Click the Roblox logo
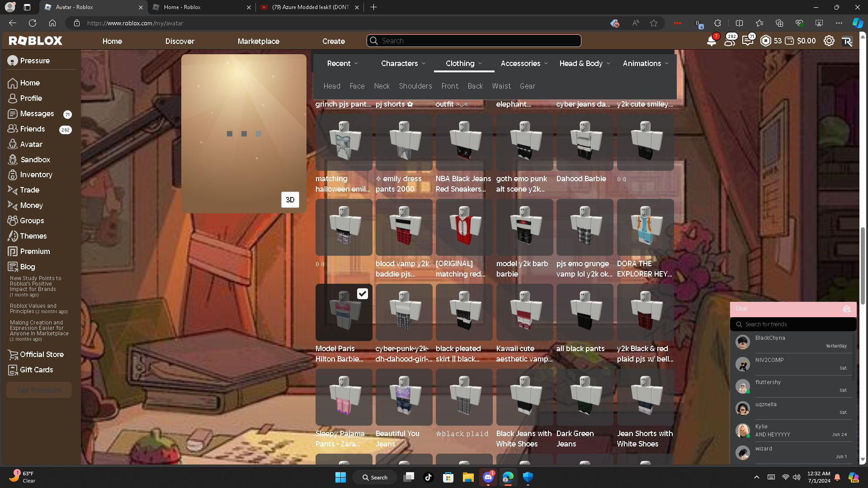The height and width of the screenshot is (488, 868). click(35, 41)
